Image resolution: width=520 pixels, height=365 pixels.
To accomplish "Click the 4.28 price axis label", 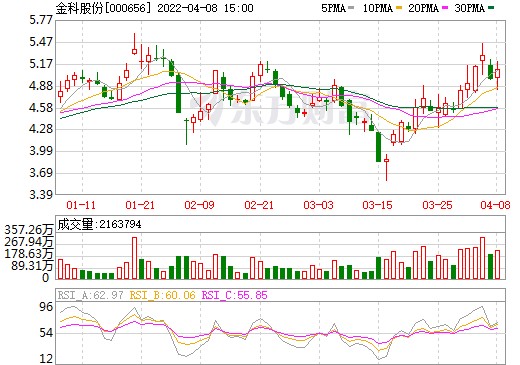I will 41,129.
